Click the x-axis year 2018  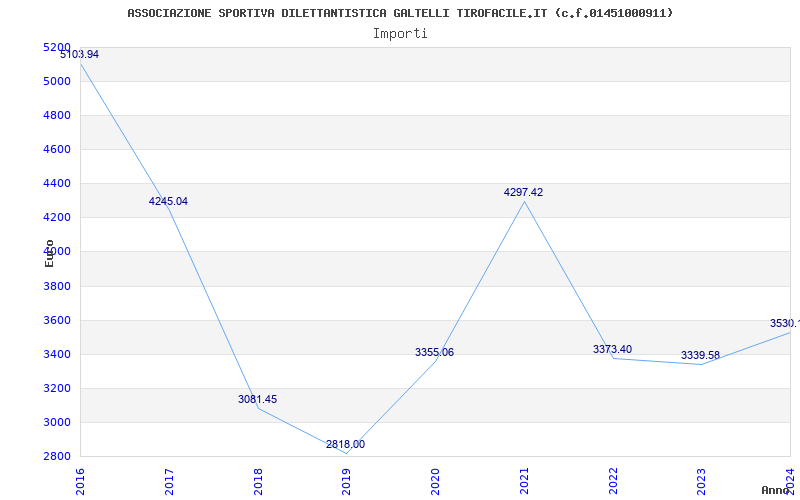click(258, 482)
